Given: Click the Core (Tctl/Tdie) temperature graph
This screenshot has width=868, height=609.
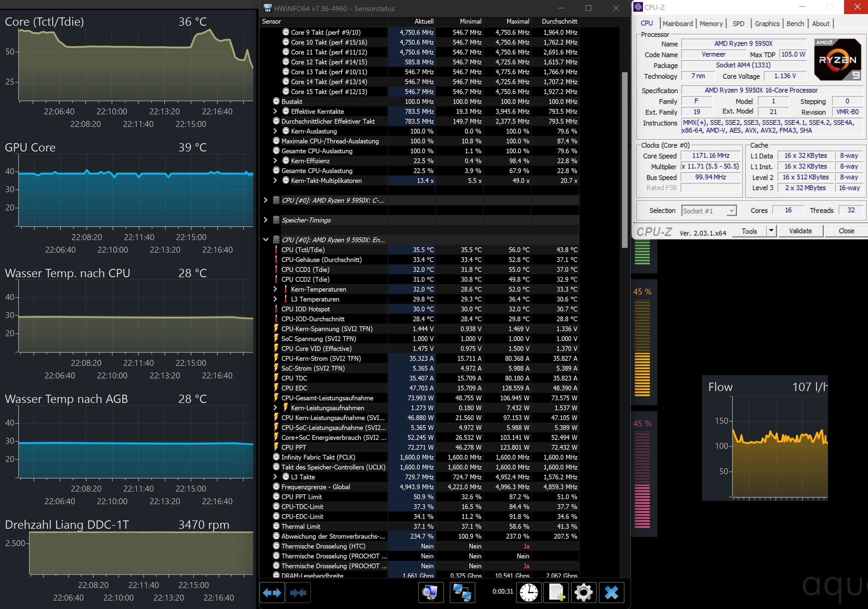Looking at the screenshot, I should coord(136,64).
